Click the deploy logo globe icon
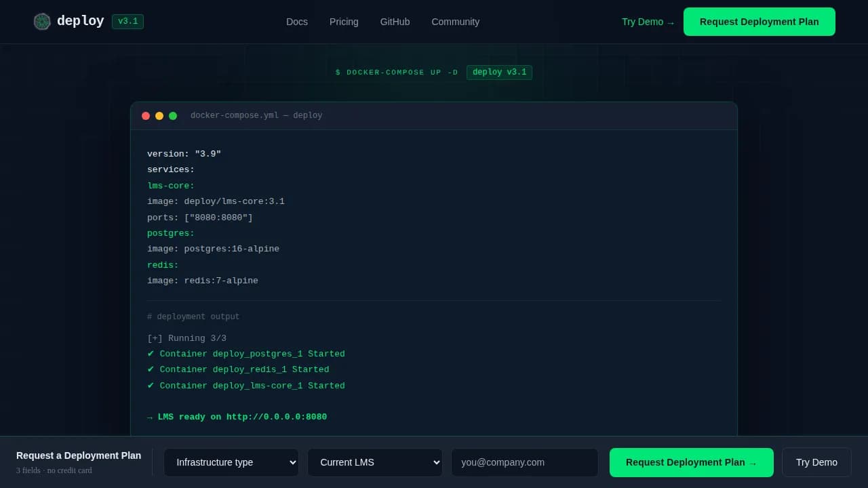The width and height of the screenshot is (868, 488). [x=42, y=21]
